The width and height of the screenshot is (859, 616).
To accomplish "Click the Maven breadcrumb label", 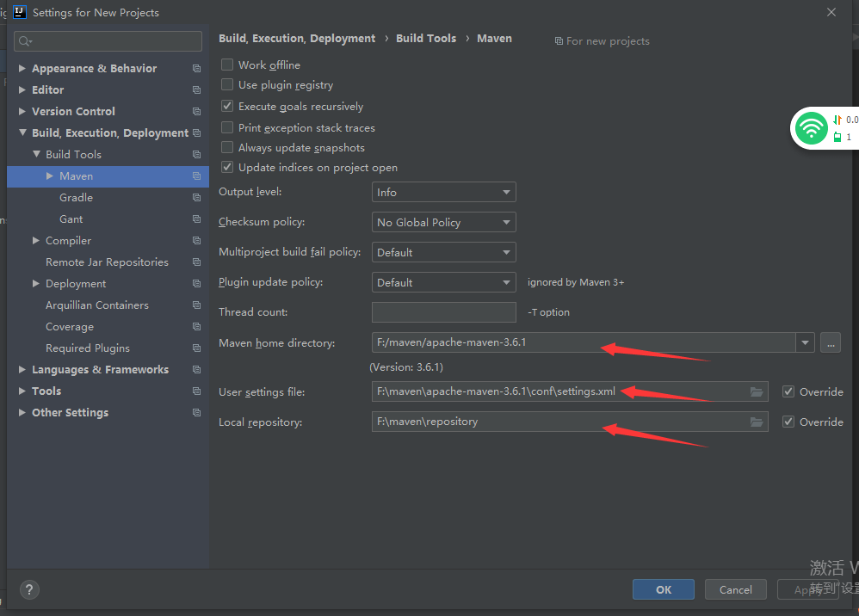I will pyautogui.click(x=494, y=39).
